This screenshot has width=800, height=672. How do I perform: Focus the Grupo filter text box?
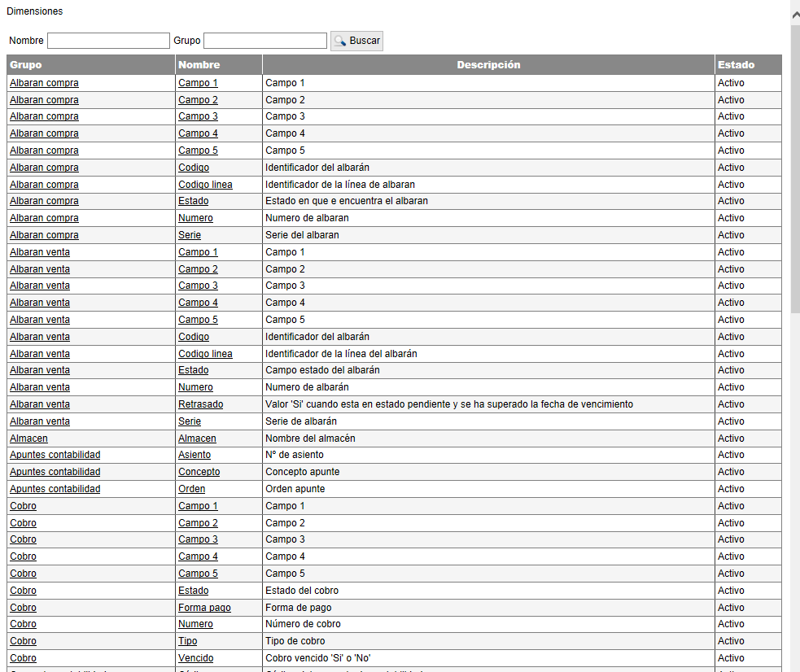tap(264, 41)
